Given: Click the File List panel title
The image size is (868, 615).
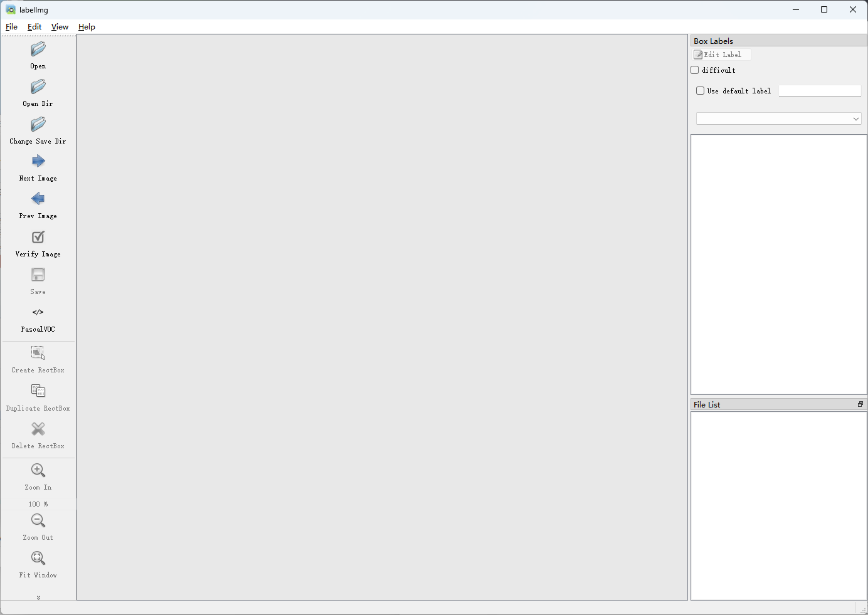Looking at the screenshot, I should pos(707,404).
